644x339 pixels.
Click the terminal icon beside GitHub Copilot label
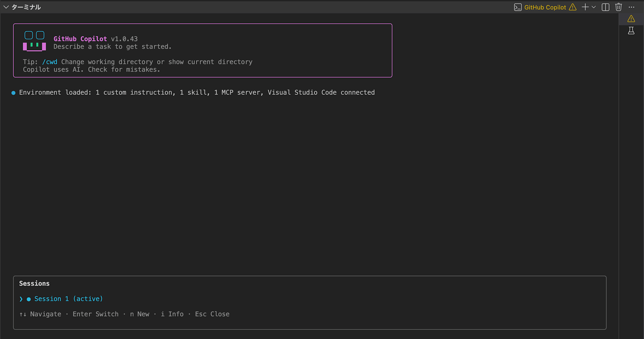click(x=518, y=7)
